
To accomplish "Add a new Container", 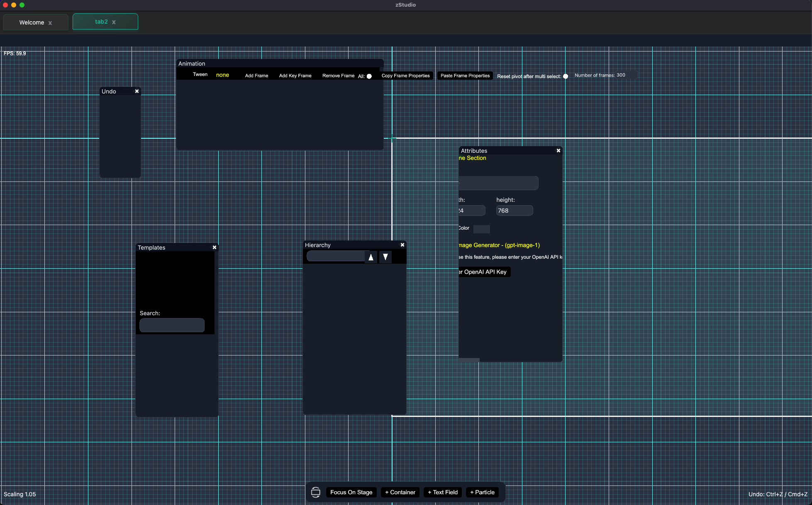I will coord(400,492).
